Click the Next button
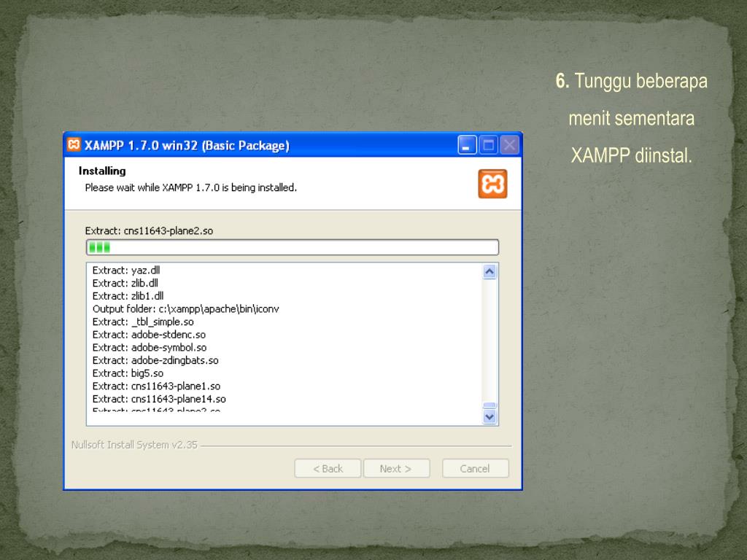The image size is (747, 560). point(396,469)
